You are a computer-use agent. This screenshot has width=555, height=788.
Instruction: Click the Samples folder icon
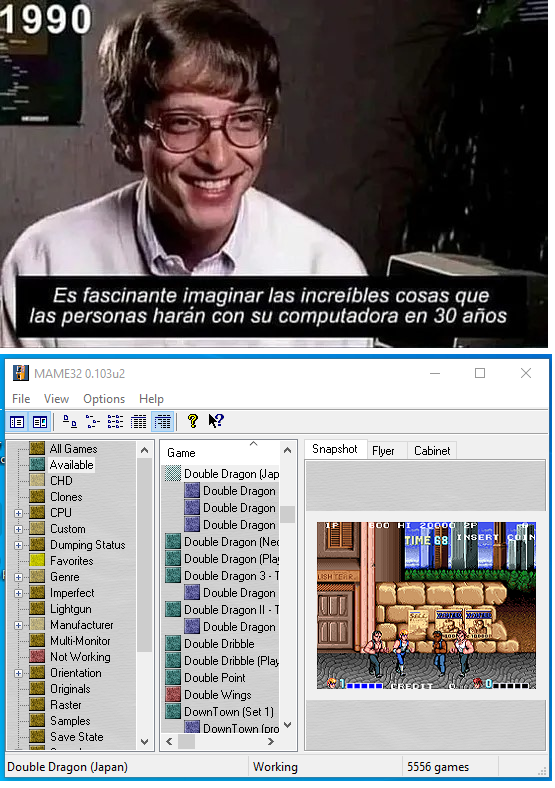(x=37, y=721)
